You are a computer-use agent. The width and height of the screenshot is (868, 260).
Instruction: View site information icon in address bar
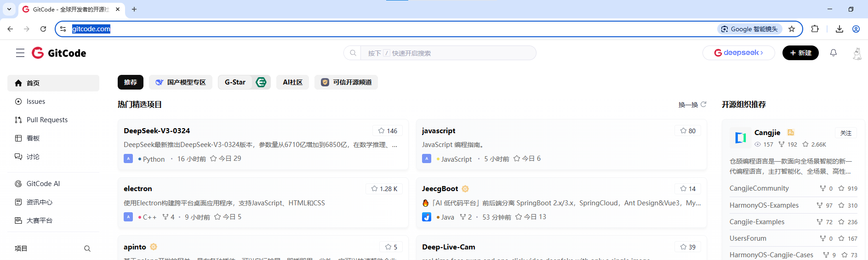pyautogui.click(x=63, y=29)
